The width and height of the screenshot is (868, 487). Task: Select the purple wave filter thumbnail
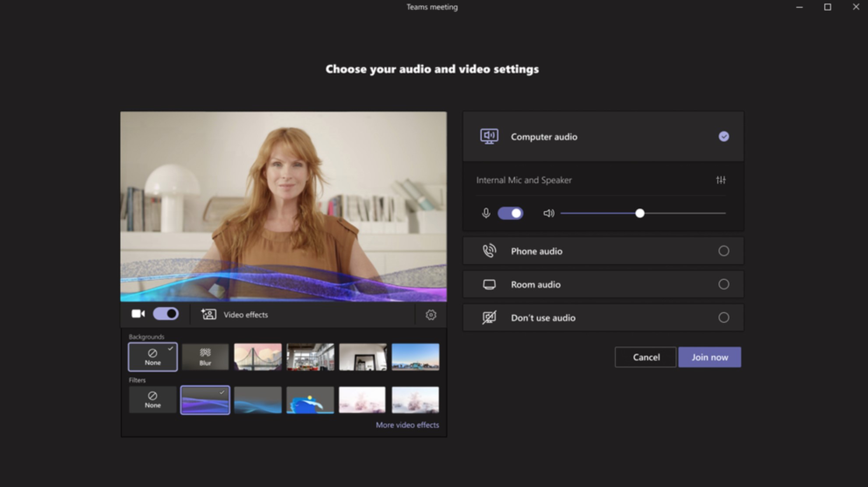click(206, 400)
